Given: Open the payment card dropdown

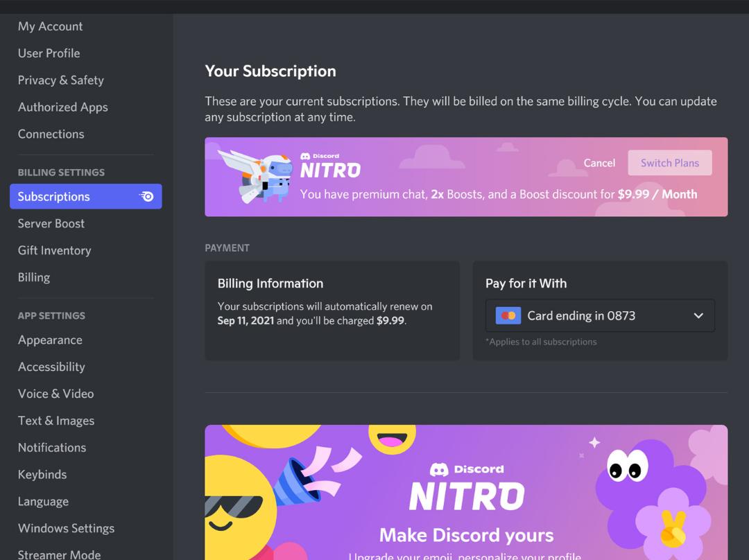Looking at the screenshot, I should click(x=600, y=315).
